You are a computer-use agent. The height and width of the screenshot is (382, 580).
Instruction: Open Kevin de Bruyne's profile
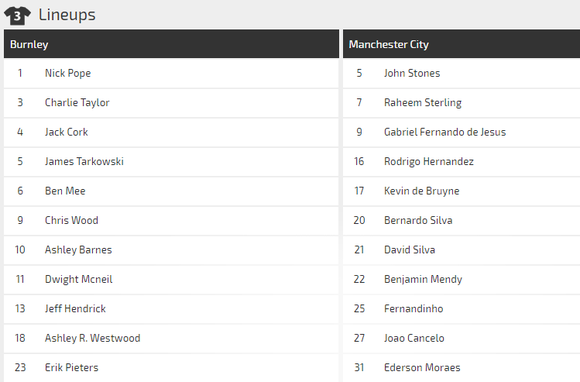pyautogui.click(x=421, y=191)
